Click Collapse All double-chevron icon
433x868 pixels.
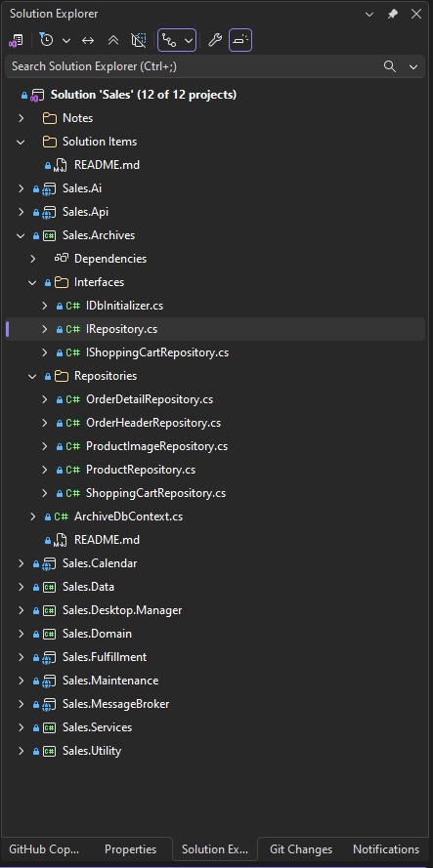[113, 40]
